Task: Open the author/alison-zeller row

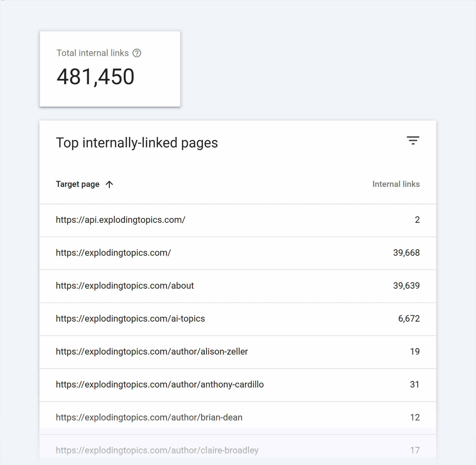Action: click(238, 352)
